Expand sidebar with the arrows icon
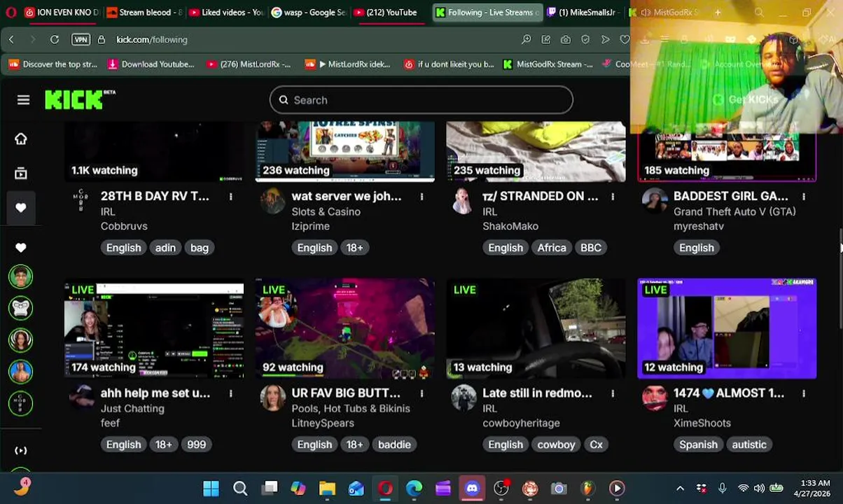This screenshot has width=843, height=504. click(21, 451)
